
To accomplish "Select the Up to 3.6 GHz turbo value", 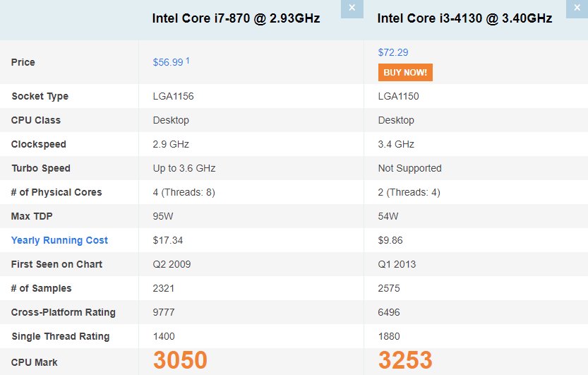I will 184,168.
